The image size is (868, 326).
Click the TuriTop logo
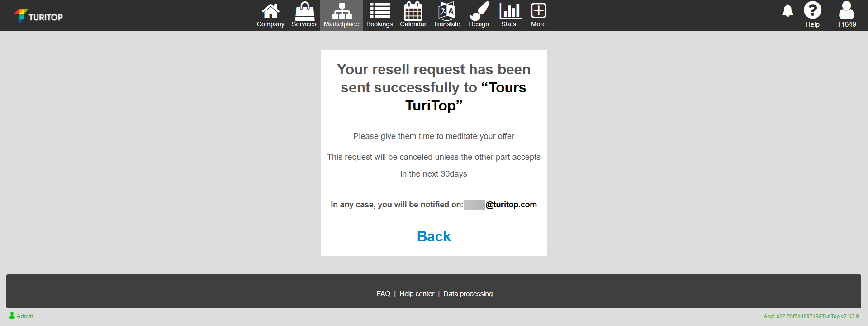[x=38, y=16]
